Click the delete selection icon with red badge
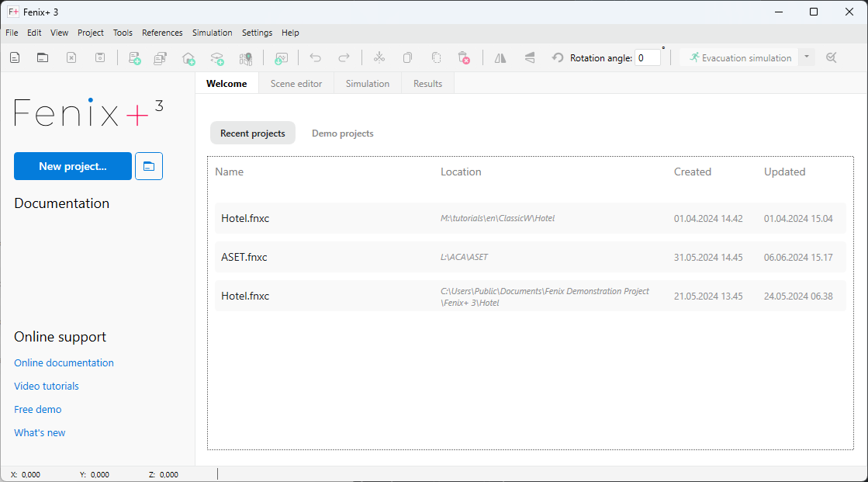868x482 pixels. [x=464, y=57]
